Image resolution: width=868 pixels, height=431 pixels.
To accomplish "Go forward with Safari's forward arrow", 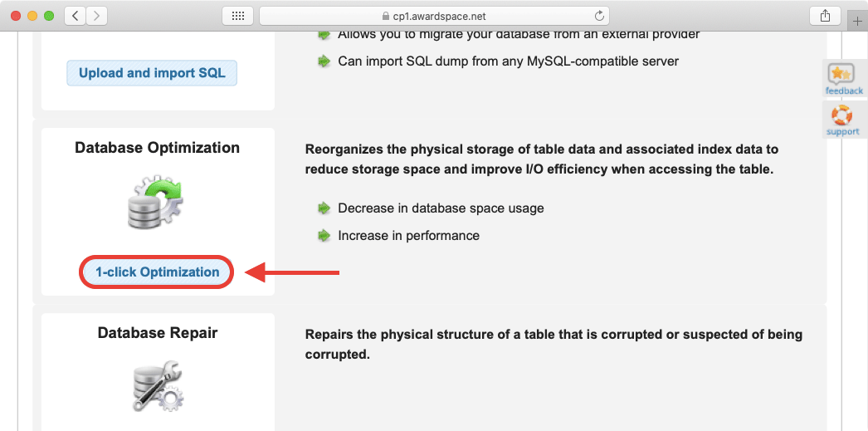I will (x=97, y=16).
